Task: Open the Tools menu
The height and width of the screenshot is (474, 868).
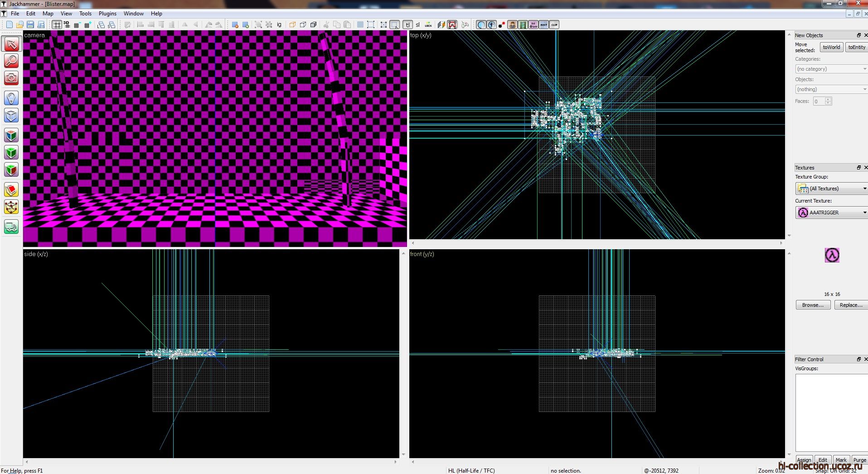Action: pyautogui.click(x=85, y=14)
